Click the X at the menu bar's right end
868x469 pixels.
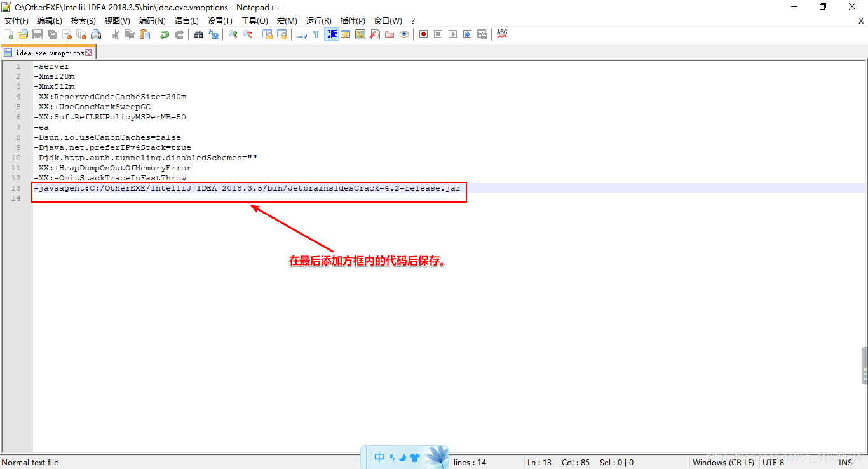(x=861, y=21)
